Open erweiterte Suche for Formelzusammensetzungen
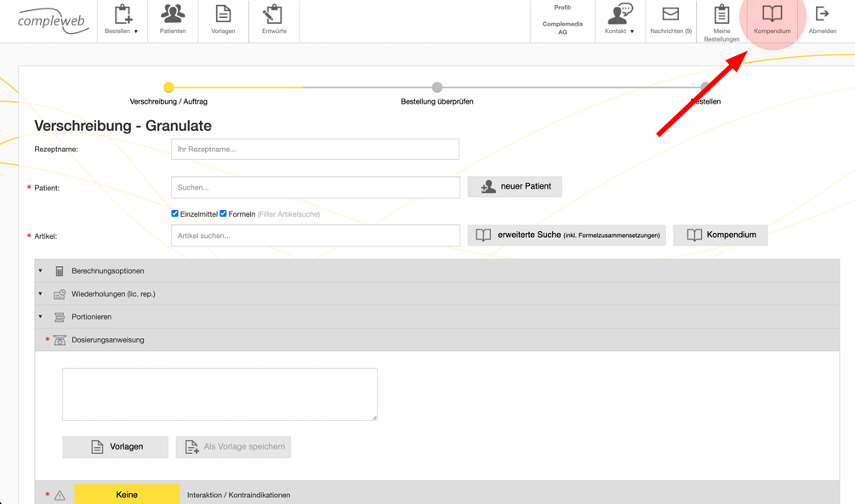The width and height of the screenshot is (855, 504). [565, 235]
